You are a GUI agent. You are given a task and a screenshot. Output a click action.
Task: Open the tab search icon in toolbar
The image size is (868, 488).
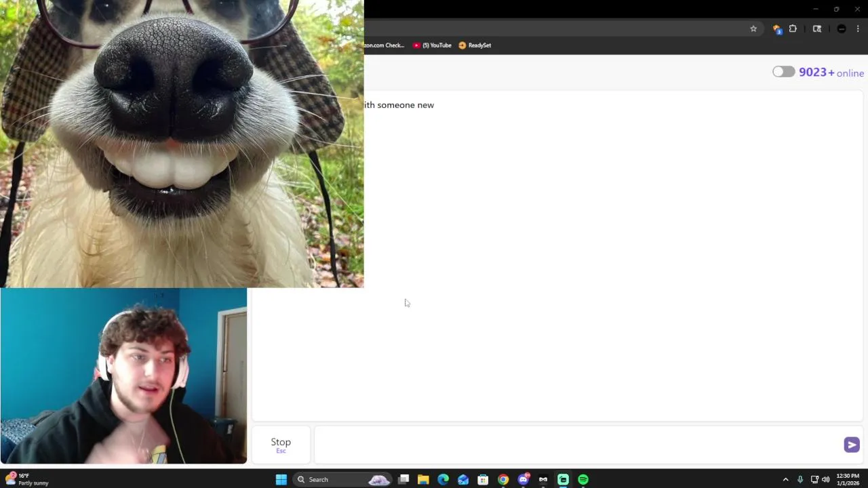point(817,28)
